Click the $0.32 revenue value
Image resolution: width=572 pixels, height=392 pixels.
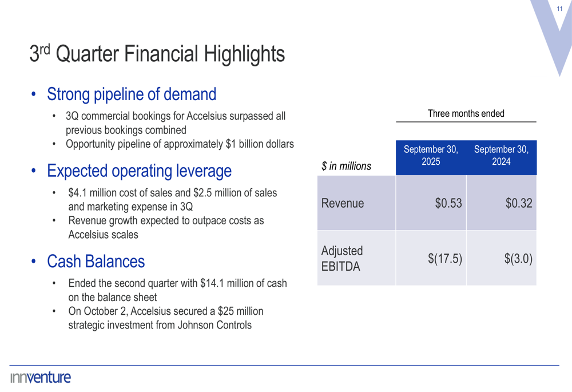(x=519, y=203)
